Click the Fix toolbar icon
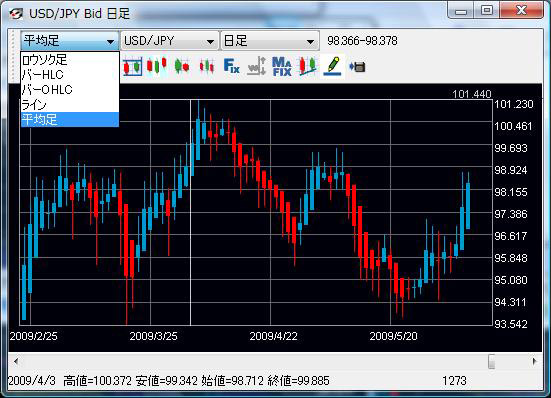 tap(232, 66)
